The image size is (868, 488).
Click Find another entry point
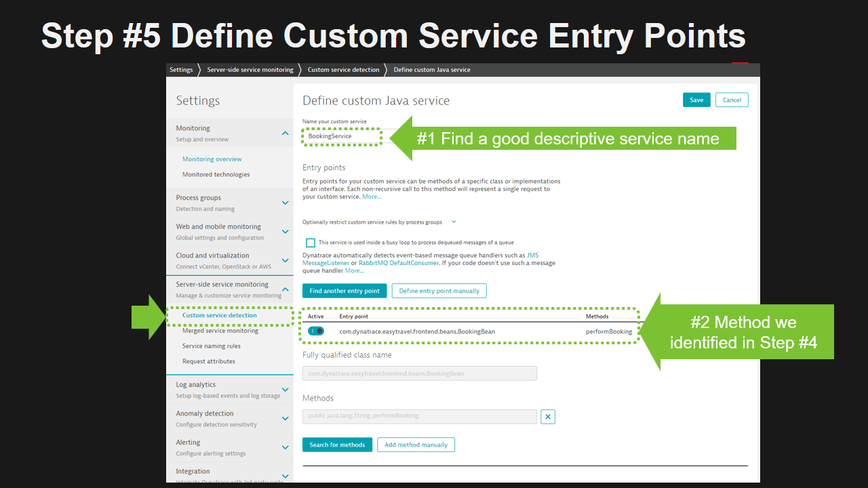tap(344, 290)
